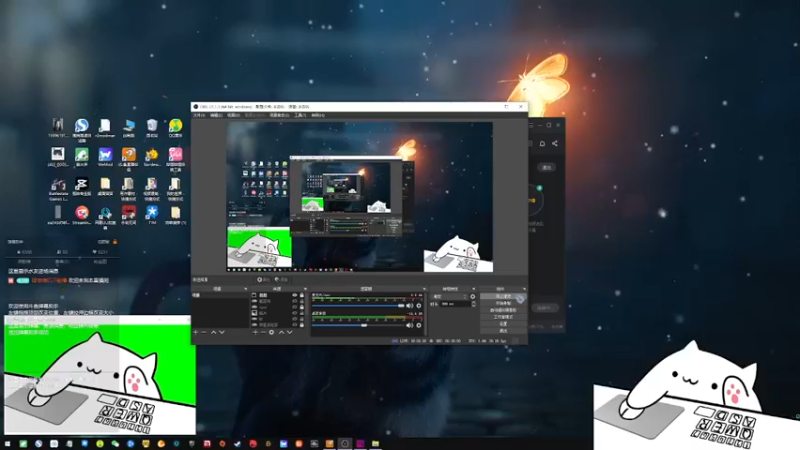Click transition duration stepper arrows
This screenshot has height=450, width=800.
[x=473, y=304]
